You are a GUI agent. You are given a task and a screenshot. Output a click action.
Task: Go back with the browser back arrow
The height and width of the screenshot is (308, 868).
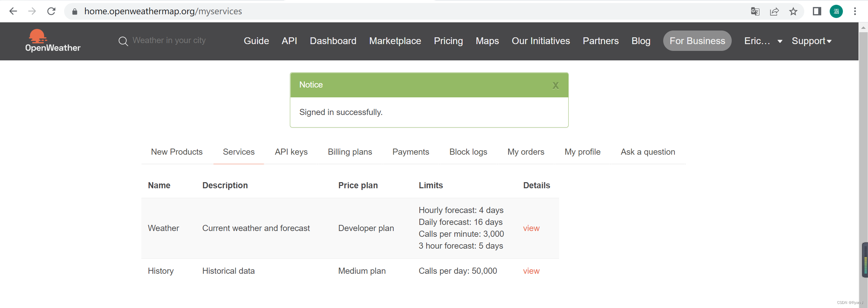[13, 11]
